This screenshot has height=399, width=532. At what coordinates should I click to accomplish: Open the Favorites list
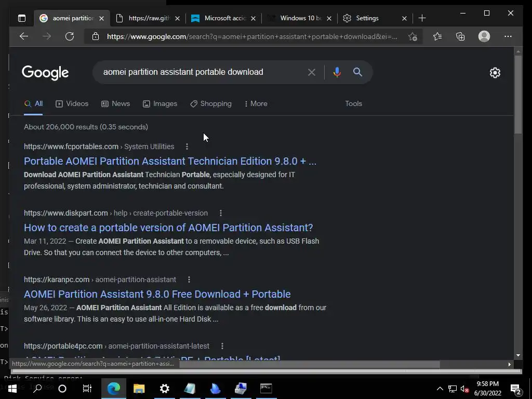[437, 36]
